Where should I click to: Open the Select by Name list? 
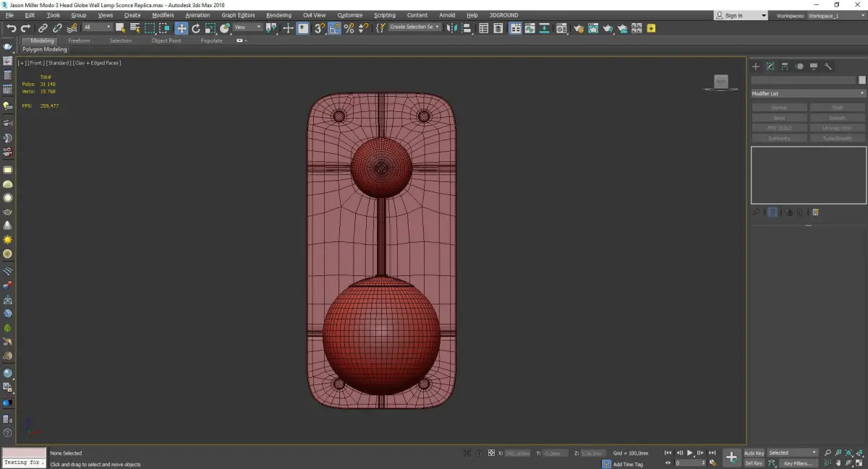point(135,28)
